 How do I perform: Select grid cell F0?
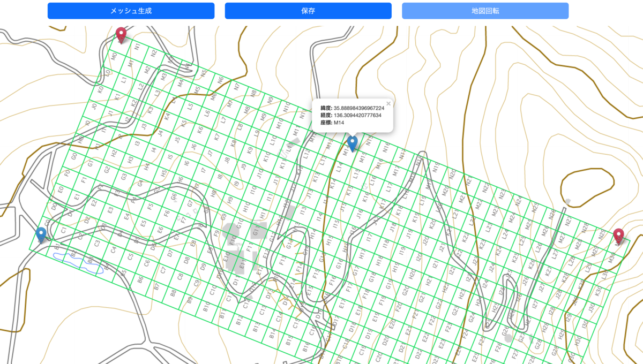click(68, 173)
